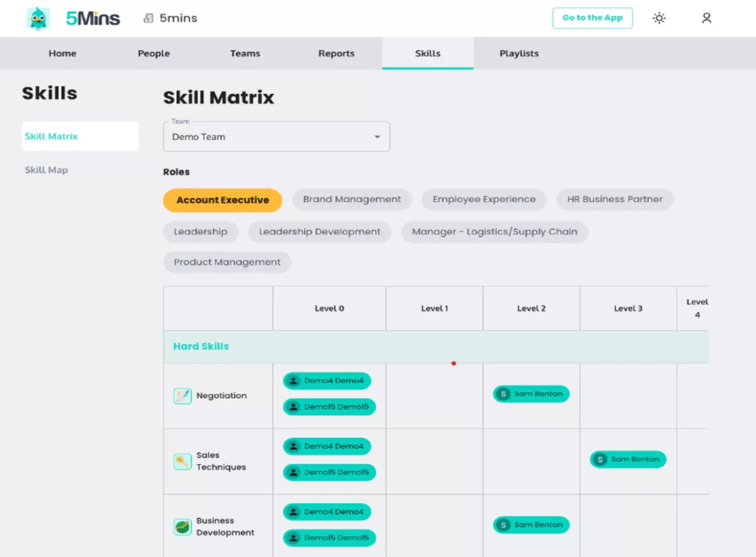The height and width of the screenshot is (557, 756).
Task: Click the Skill Matrix page heading
Action: pyautogui.click(x=219, y=98)
